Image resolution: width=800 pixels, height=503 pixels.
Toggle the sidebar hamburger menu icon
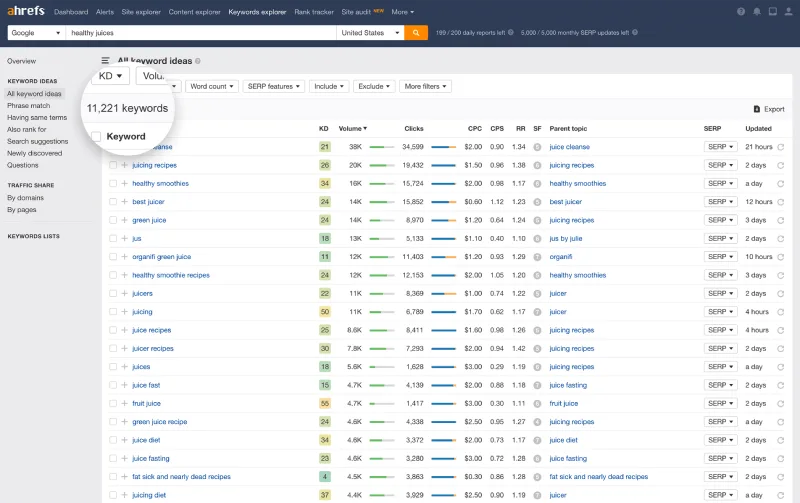tap(106, 61)
